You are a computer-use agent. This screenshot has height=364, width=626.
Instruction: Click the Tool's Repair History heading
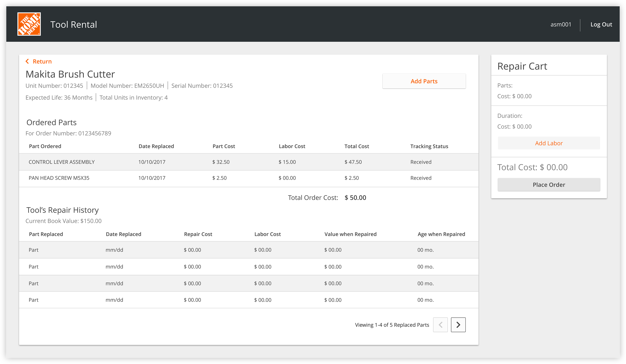(x=63, y=210)
